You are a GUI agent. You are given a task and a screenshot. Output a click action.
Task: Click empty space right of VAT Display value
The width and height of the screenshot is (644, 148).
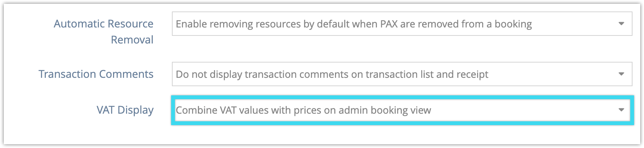click(523, 110)
